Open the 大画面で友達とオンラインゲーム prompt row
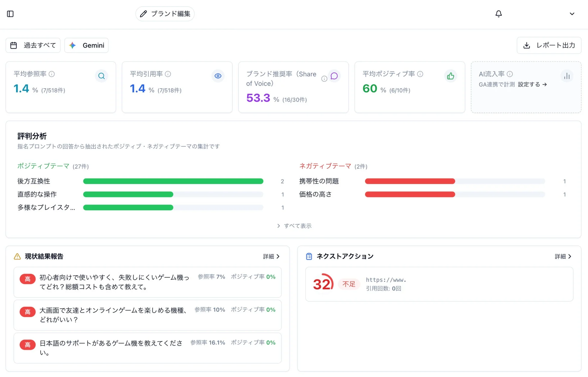This screenshot has height=377, width=588. (x=147, y=315)
